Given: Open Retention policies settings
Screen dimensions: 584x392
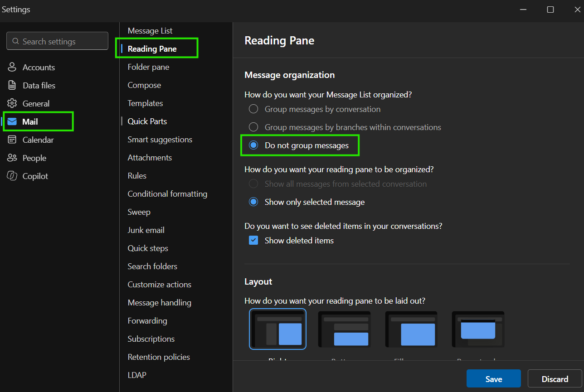Looking at the screenshot, I should point(159,357).
